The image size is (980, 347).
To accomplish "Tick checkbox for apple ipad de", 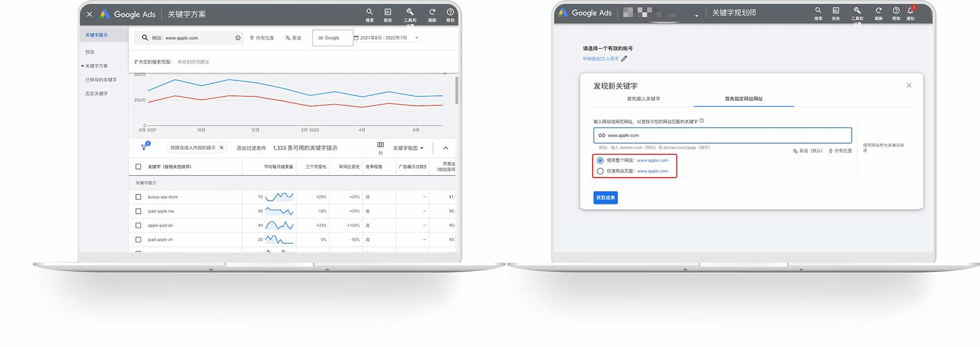I will 138,225.
